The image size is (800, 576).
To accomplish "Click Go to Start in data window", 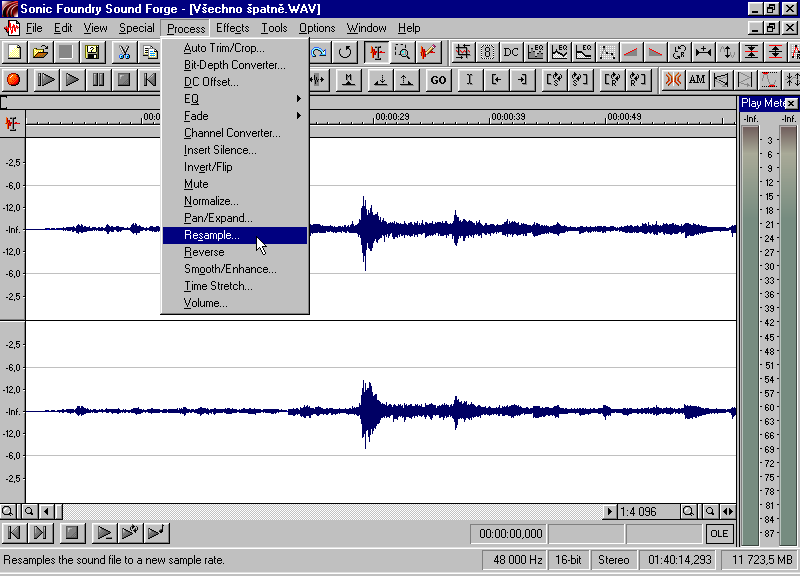I will tap(14, 533).
